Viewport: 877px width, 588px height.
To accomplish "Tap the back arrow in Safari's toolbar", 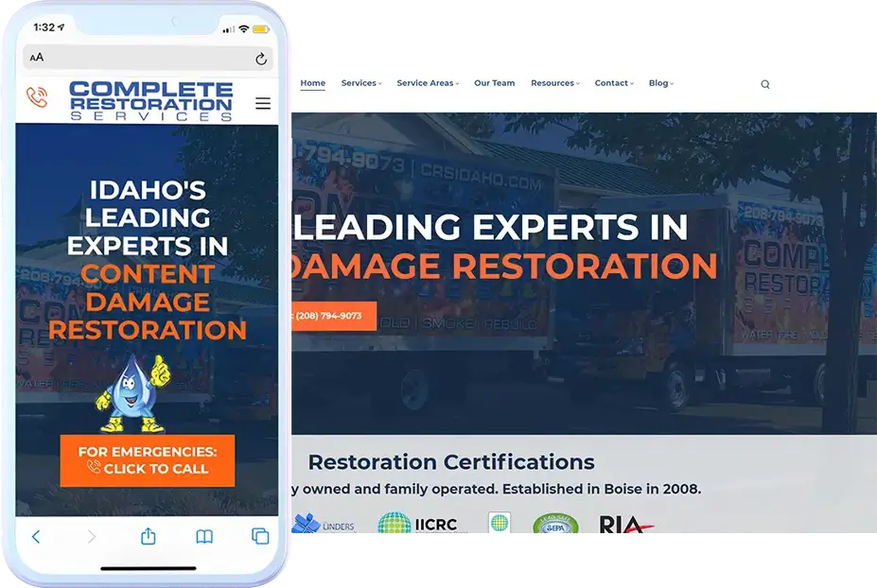I will [x=35, y=536].
